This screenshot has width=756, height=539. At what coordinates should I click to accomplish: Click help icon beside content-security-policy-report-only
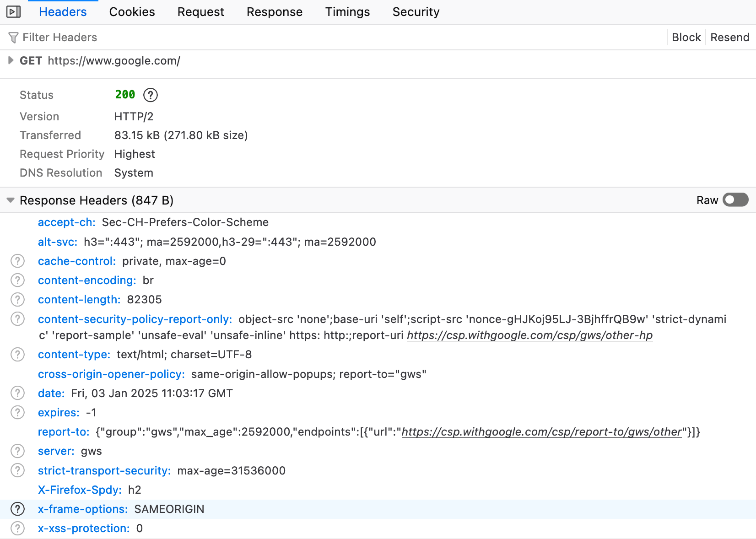[17, 319]
